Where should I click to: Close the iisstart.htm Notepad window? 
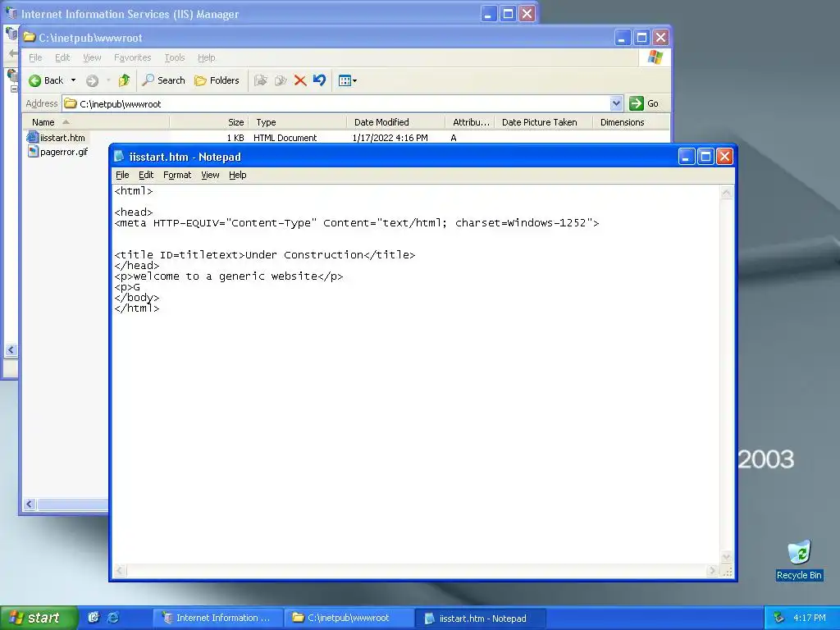pos(724,157)
